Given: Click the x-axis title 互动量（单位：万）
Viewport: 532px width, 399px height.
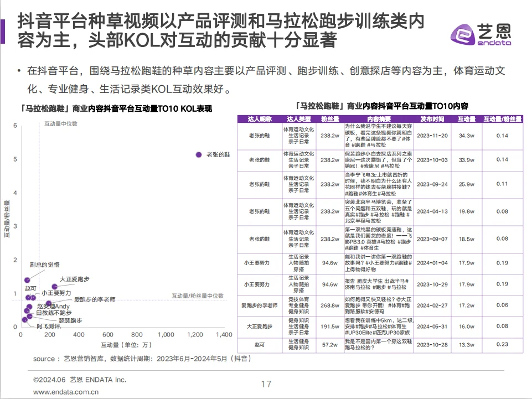Looking at the screenshot, I should pyautogui.click(x=126, y=345).
